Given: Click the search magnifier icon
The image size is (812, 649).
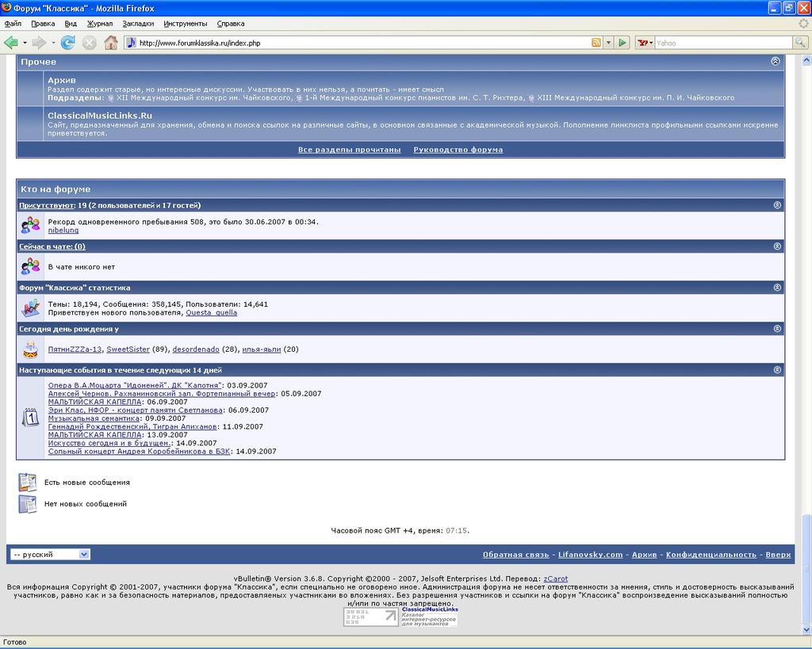Looking at the screenshot, I should click(x=800, y=43).
